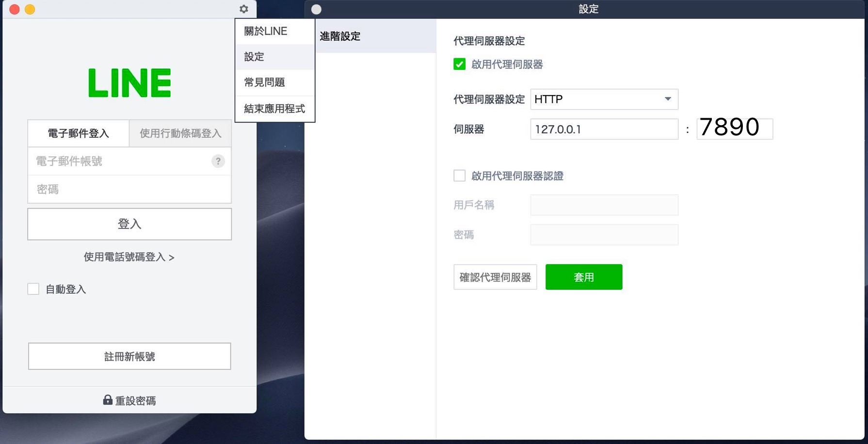This screenshot has height=444, width=868.
Task: Close the LINE login window with red button
Action: [15, 9]
